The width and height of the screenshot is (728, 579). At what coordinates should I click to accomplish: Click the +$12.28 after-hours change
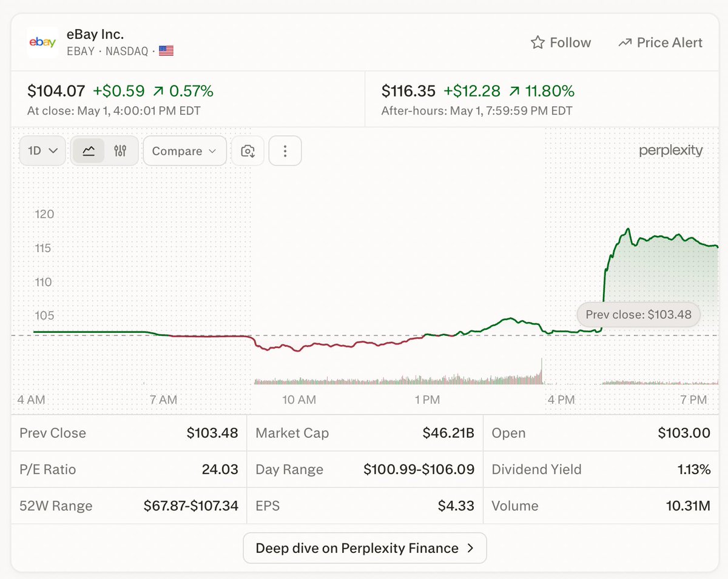[472, 92]
